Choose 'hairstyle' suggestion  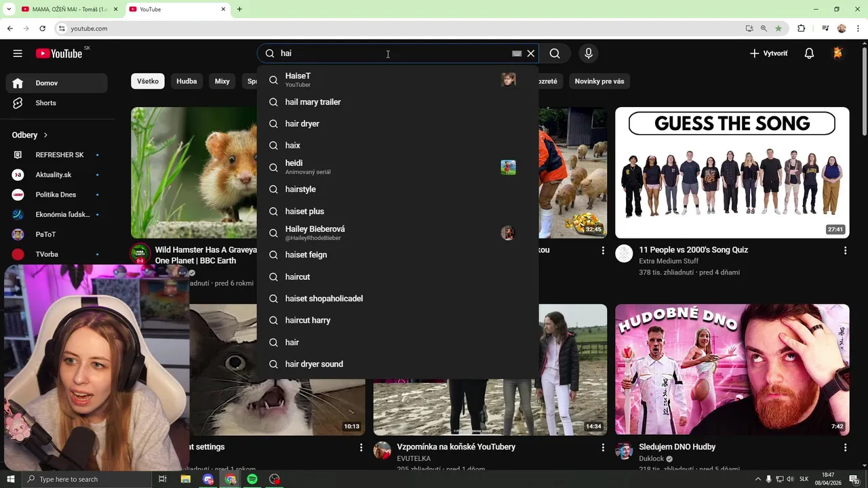pos(398,189)
